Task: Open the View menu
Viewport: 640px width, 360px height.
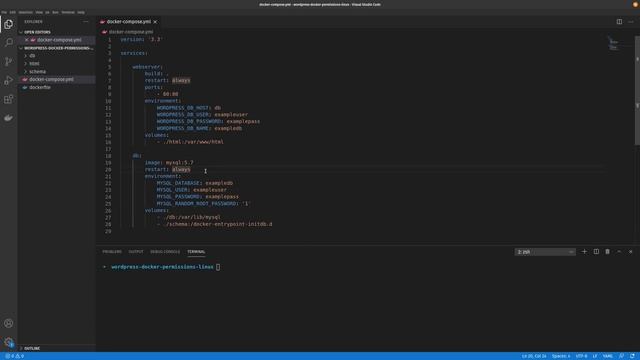Action: pyautogui.click(x=39, y=12)
